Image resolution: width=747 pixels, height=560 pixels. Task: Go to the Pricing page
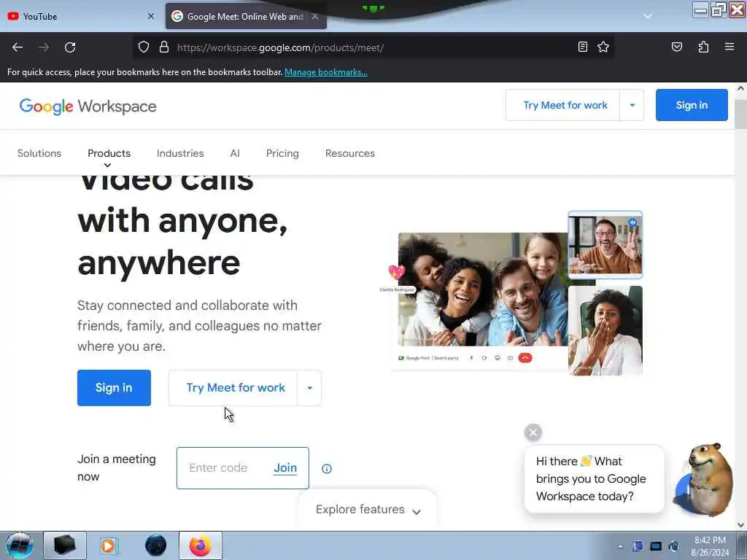pyautogui.click(x=282, y=153)
